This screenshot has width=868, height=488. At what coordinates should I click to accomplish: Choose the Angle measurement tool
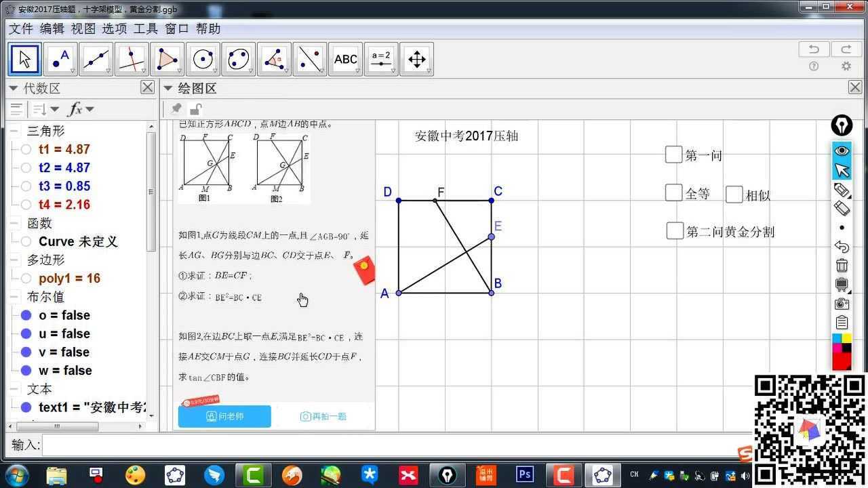tap(274, 60)
